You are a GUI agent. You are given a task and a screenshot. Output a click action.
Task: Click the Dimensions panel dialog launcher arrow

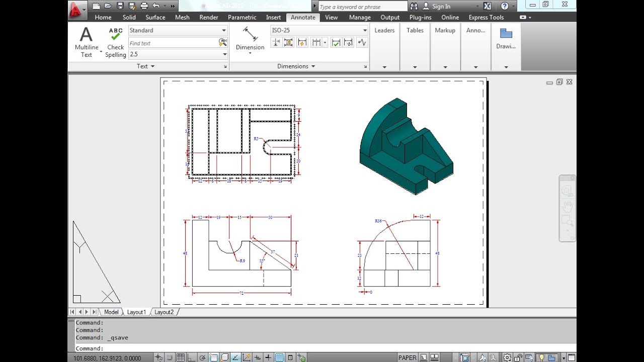click(366, 66)
